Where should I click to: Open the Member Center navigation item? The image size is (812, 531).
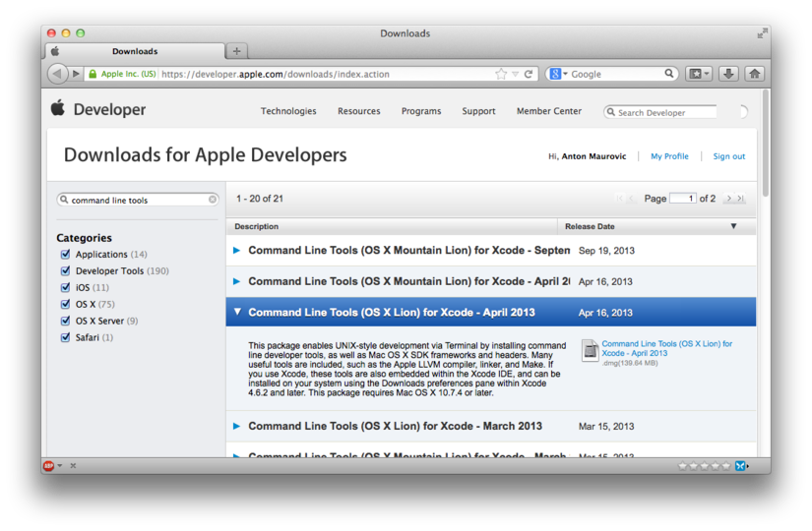(548, 111)
